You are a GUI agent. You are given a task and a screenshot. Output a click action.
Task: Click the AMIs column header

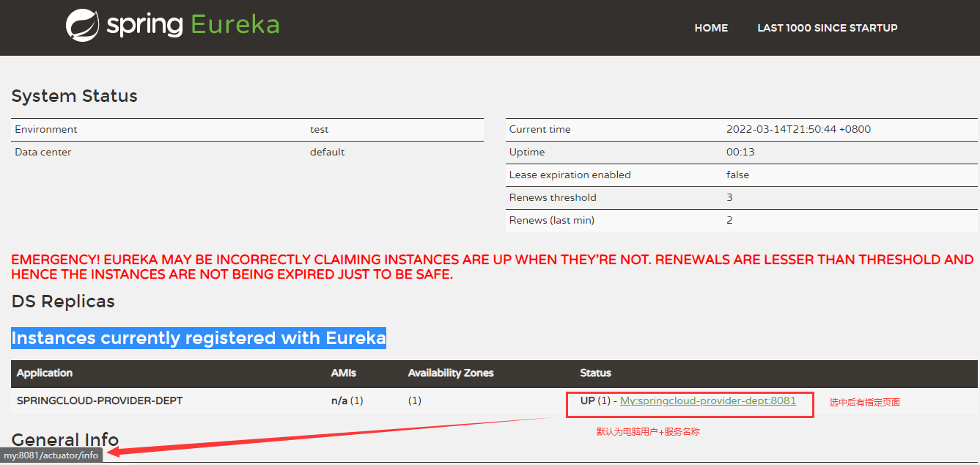343,373
